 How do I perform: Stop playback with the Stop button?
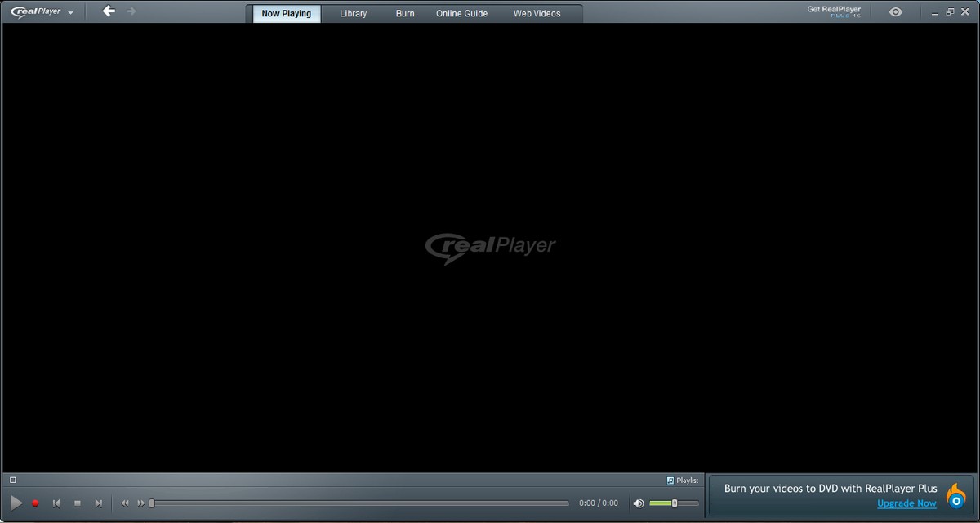tap(78, 503)
